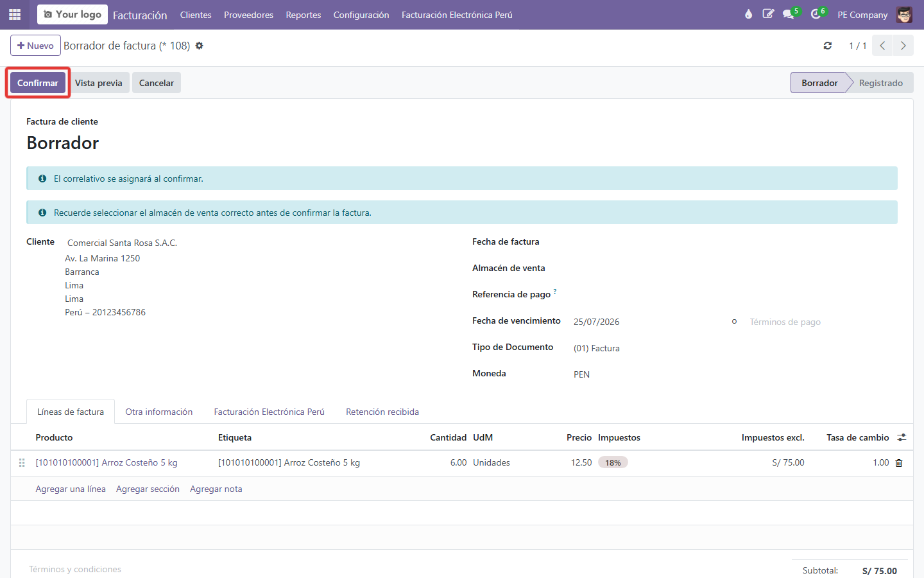This screenshot has width=924, height=578.
Task: Delete the Arroz Costeño line with trash icon
Action: point(899,463)
